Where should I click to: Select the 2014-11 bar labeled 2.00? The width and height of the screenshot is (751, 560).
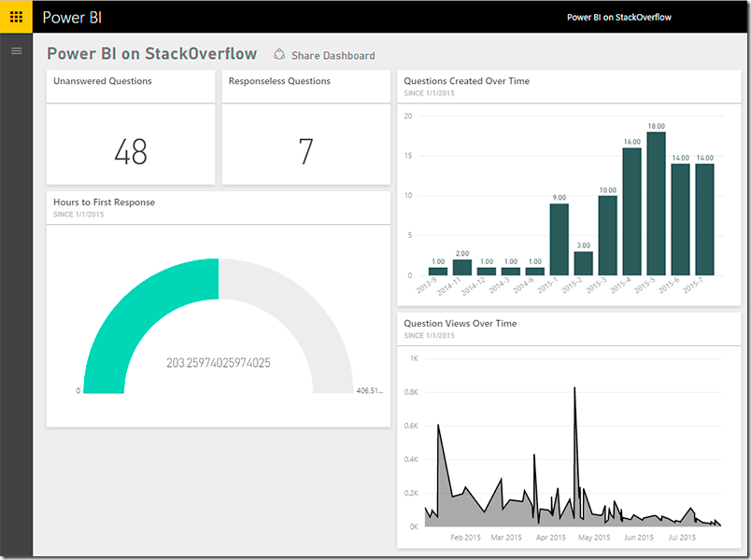[x=462, y=268]
